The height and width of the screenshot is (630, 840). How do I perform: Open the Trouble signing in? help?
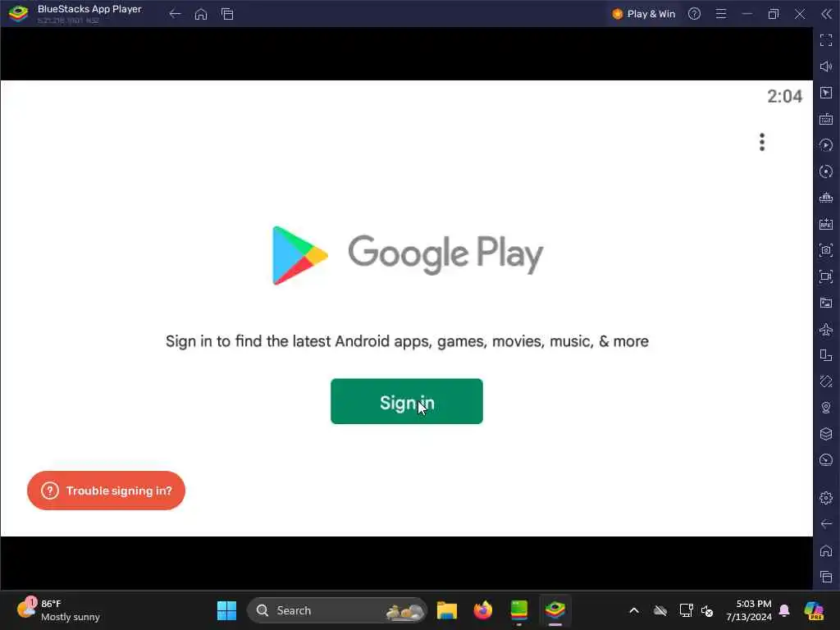(x=106, y=491)
